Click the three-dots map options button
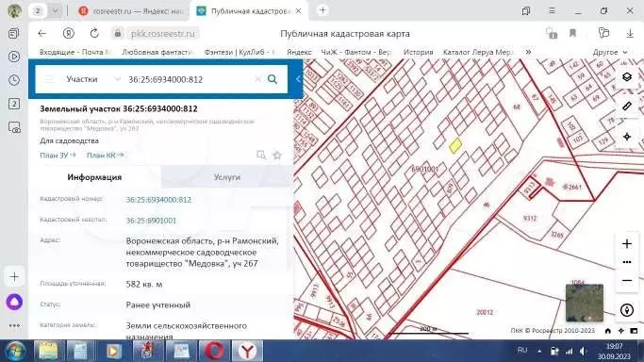This screenshot has width=644, height=362. point(627,262)
